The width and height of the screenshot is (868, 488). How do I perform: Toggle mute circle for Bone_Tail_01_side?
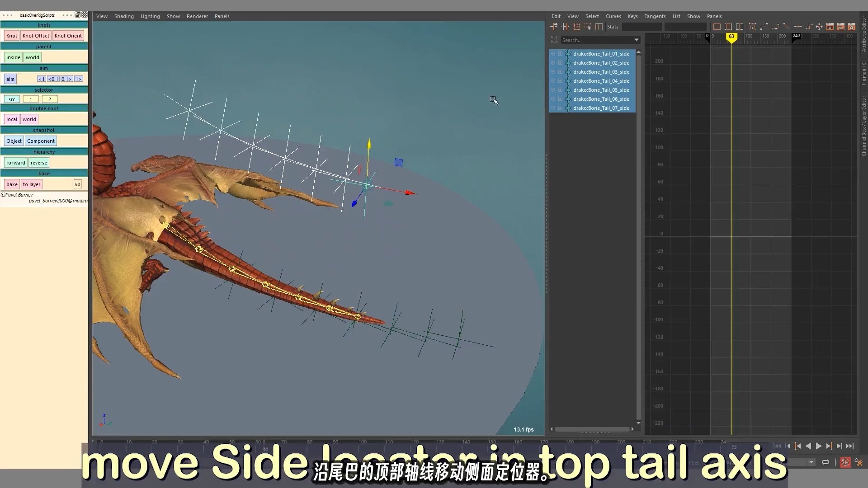(553, 54)
